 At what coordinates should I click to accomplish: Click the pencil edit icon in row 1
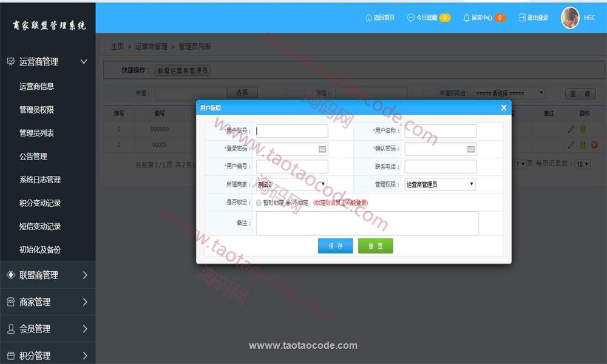pos(571,129)
